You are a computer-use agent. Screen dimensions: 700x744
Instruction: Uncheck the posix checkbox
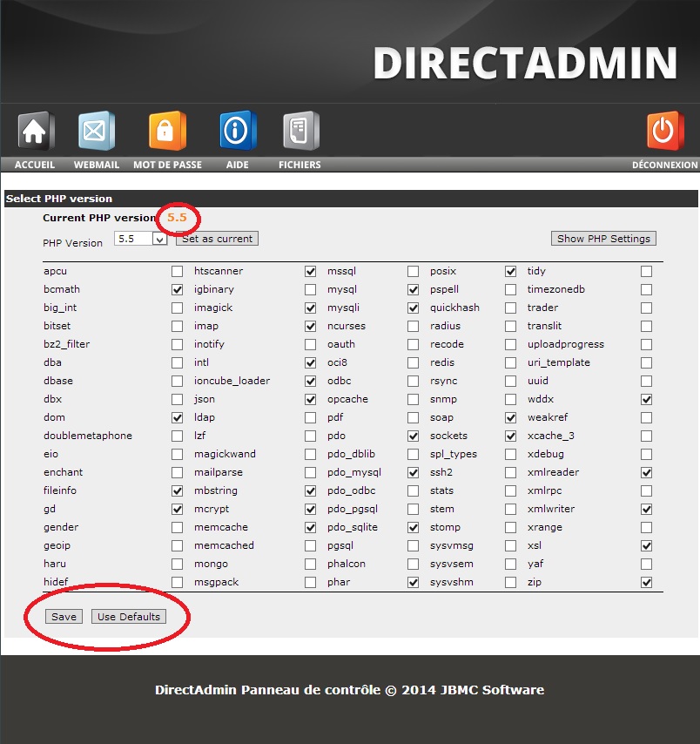click(x=510, y=272)
